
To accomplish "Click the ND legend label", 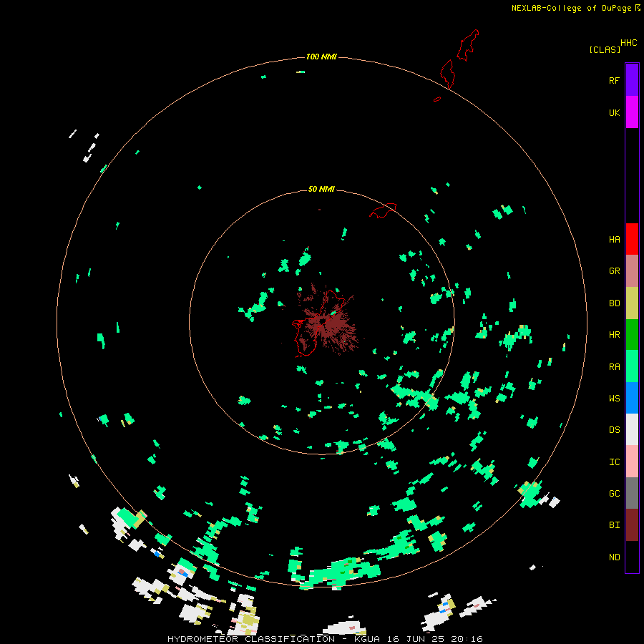I will coord(614,557).
